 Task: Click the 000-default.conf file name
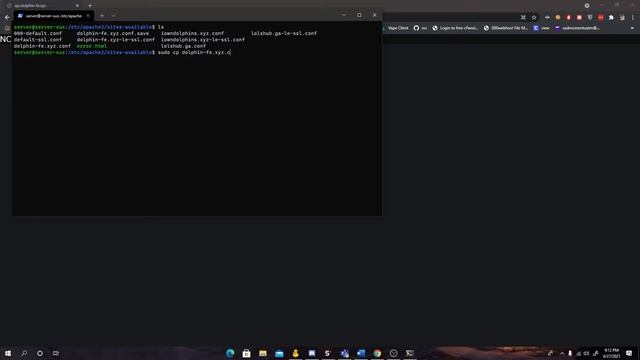[38, 33]
